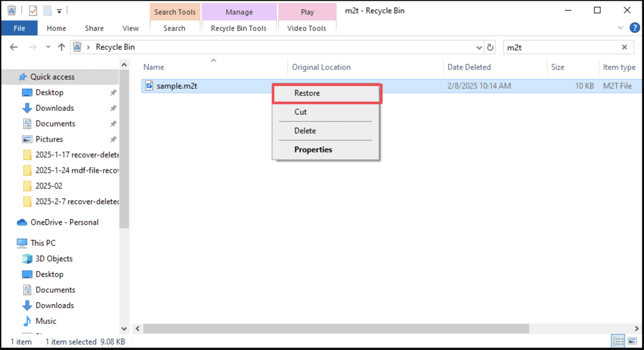Screen dimensions: 644x350
Task: Unpin Desktop from Quick access
Action: [113, 92]
